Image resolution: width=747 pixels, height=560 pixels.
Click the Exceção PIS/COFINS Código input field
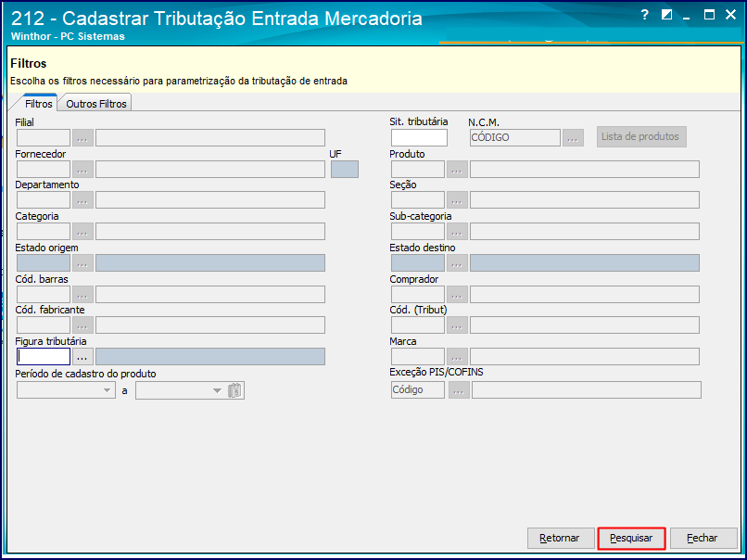tap(418, 389)
